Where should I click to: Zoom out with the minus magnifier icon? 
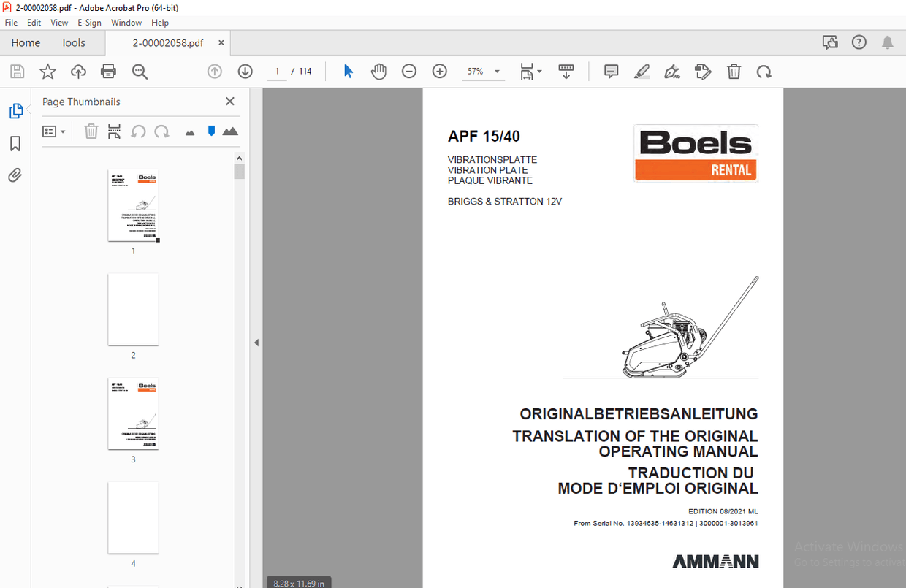(408, 71)
